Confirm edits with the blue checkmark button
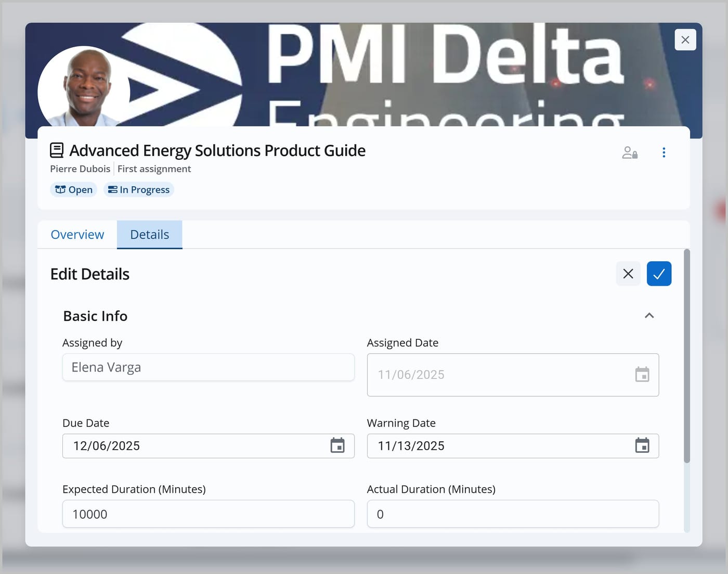 click(659, 274)
